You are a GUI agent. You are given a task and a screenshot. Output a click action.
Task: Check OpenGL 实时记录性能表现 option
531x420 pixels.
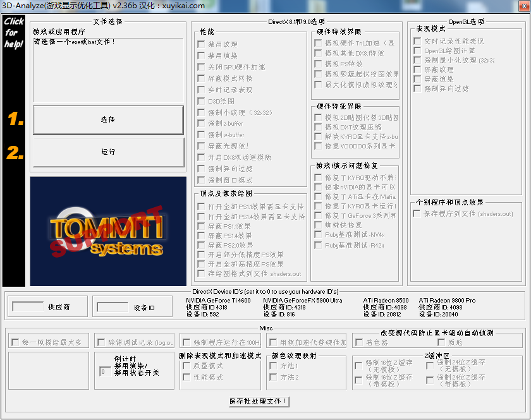[x=418, y=41]
